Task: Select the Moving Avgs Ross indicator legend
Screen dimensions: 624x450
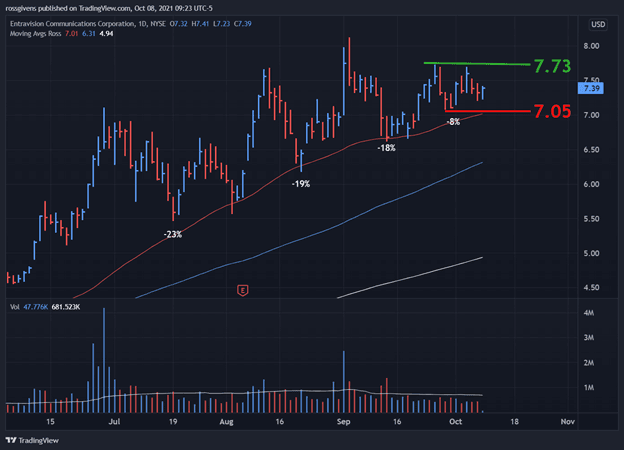Action: coord(39,32)
